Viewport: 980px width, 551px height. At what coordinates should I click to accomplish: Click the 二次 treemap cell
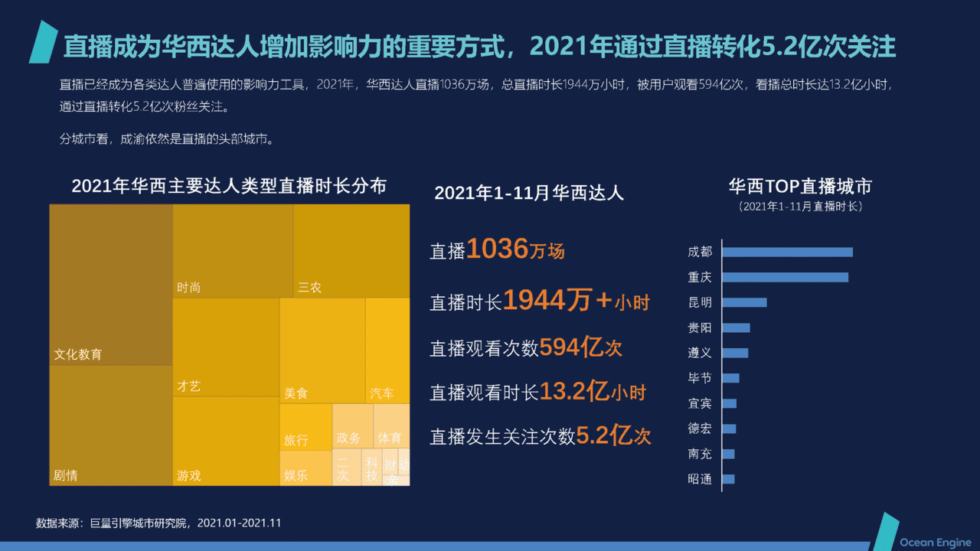click(x=347, y=468)
